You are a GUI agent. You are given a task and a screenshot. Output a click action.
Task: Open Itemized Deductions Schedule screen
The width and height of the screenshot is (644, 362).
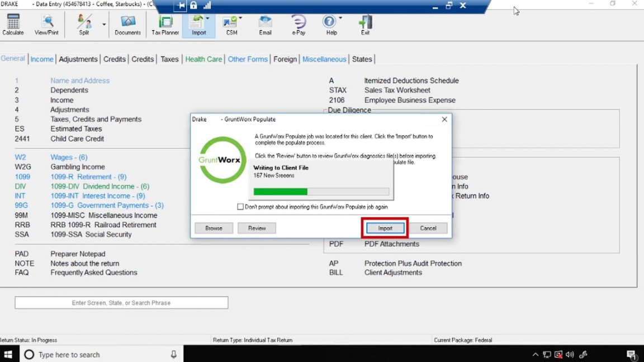(x=411, y=80)
